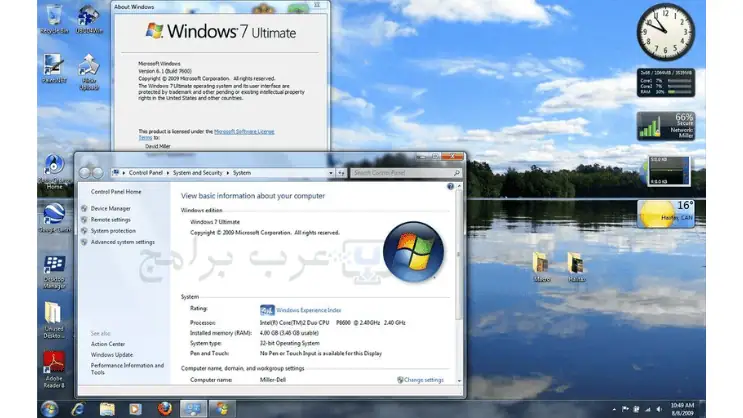Image resolution: width=743 pixels, height=418 pixels.
Task: Select System and Security in the breadcrumb
Action: (197, 173)
